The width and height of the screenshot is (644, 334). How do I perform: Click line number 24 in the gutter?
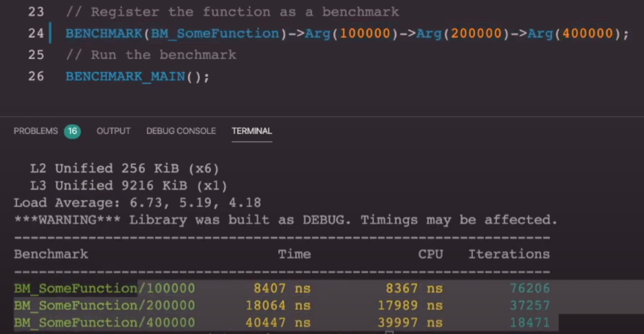(x=36, y=33)
